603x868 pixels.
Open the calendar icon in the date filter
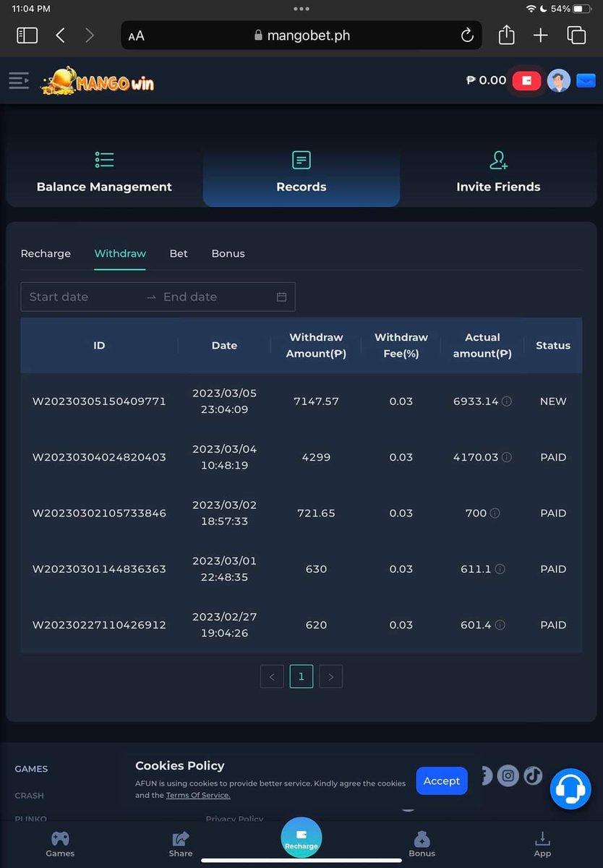coord(281,297)
